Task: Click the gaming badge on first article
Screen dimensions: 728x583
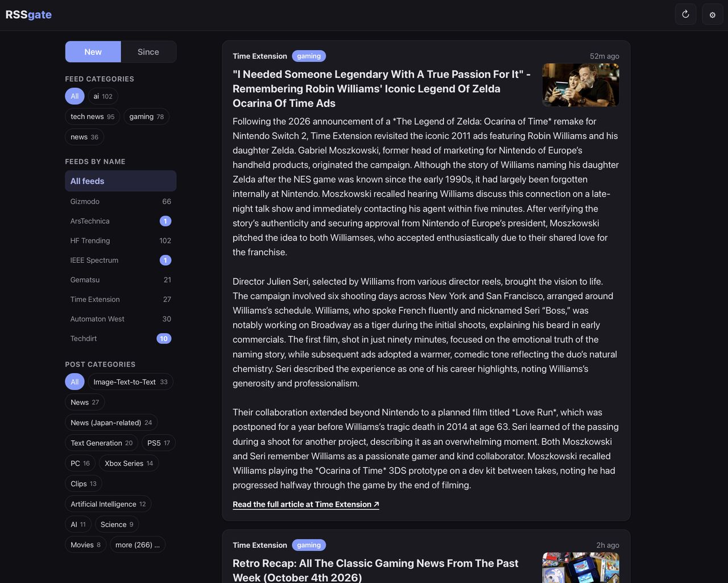Action: pyautogui.click(x=309, y=56)
